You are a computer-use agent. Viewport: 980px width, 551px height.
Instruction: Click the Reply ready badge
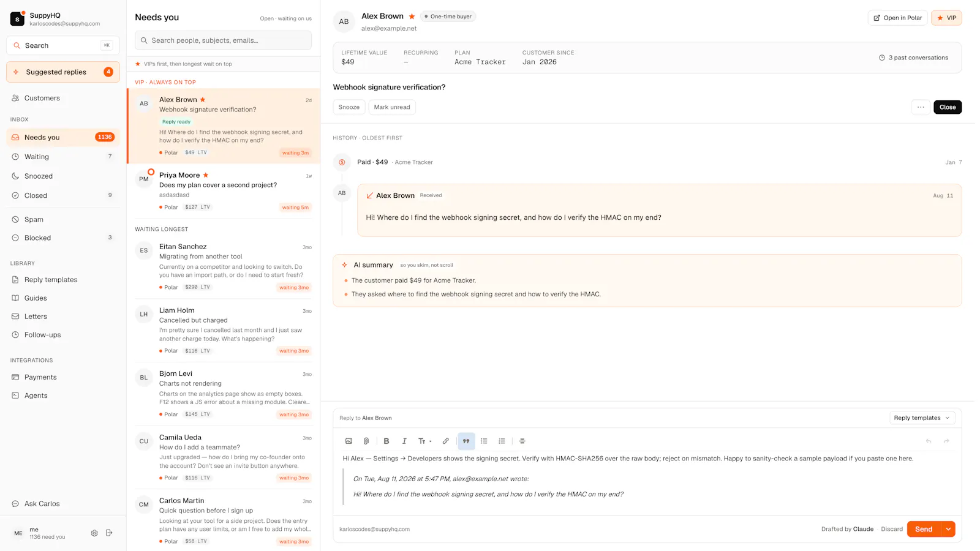[176, 122]
